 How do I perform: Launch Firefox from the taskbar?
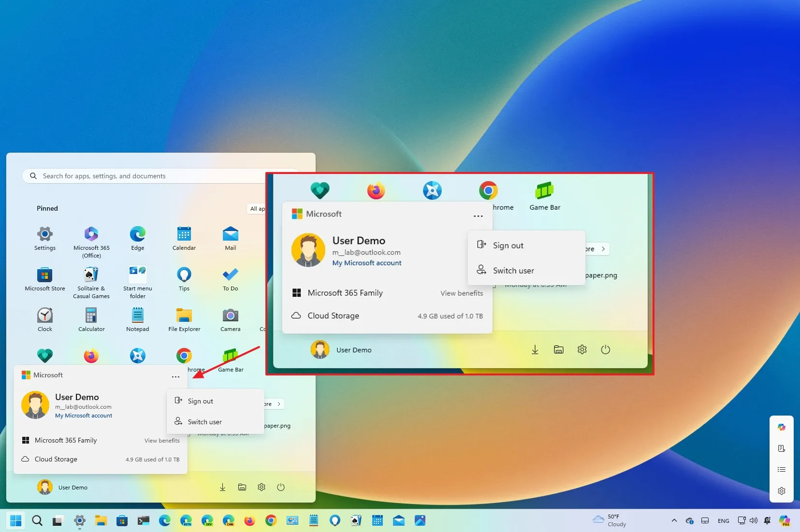(x=249, y=520)
